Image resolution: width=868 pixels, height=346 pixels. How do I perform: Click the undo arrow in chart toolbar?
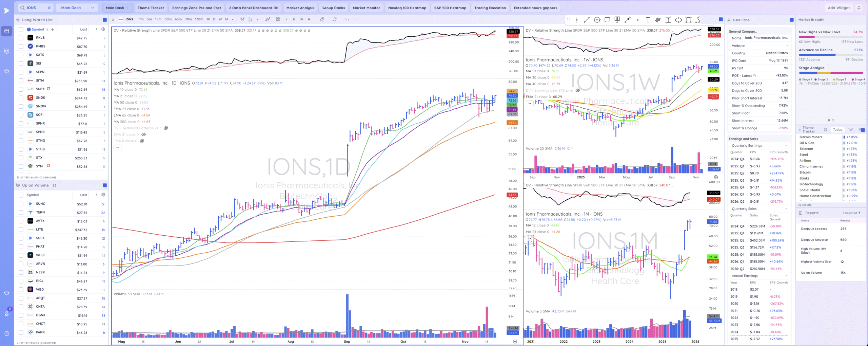point(347,19)
